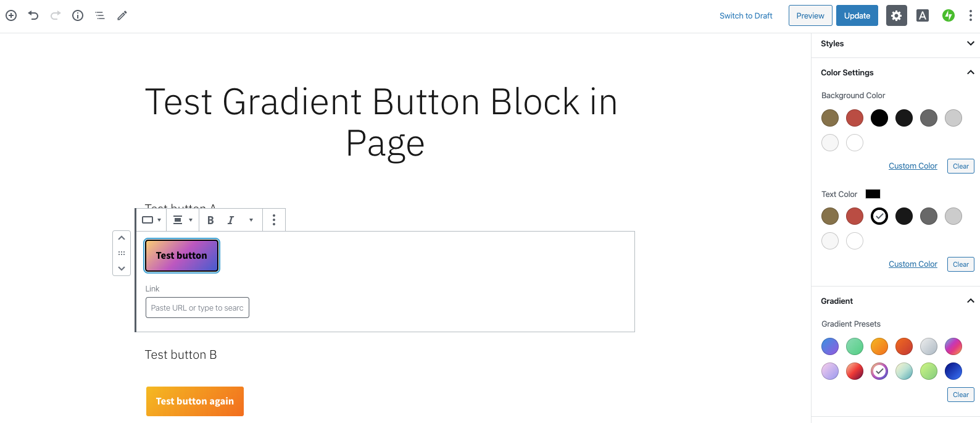The width and height of the screenshot is (980, 423).
Task: Select the red background color option
Action: (x=855, y=118)
